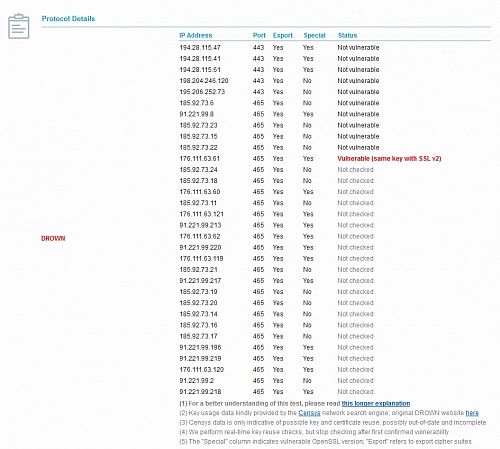Select the Protocol Details heading

tap(68, 19)
